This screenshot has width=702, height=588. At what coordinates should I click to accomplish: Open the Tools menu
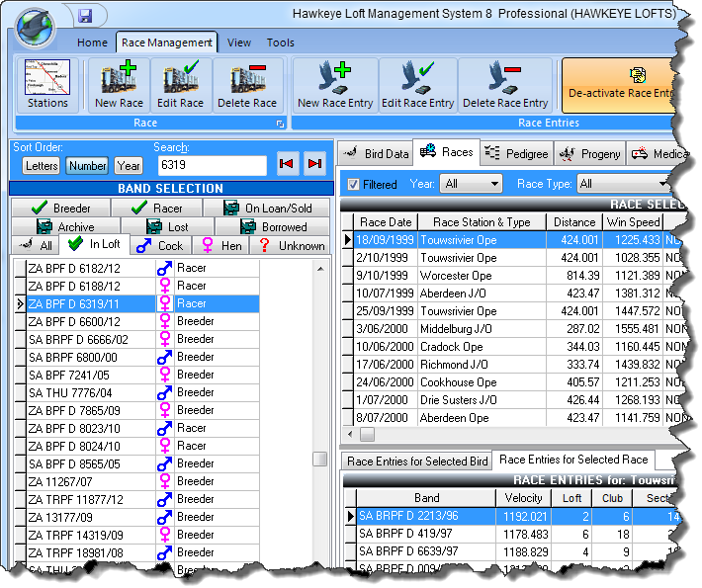[281, 42]
